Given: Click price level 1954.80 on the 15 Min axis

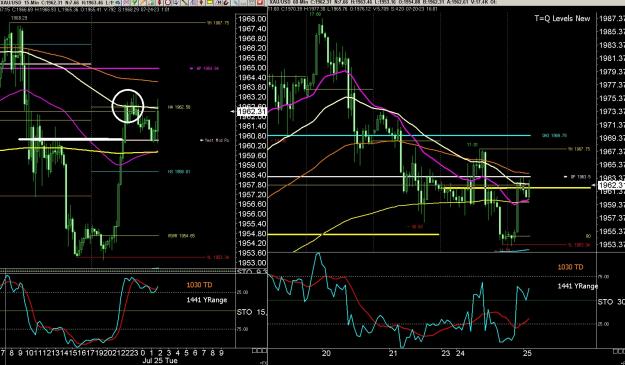Looking at the screenshot, I should 252,233.
